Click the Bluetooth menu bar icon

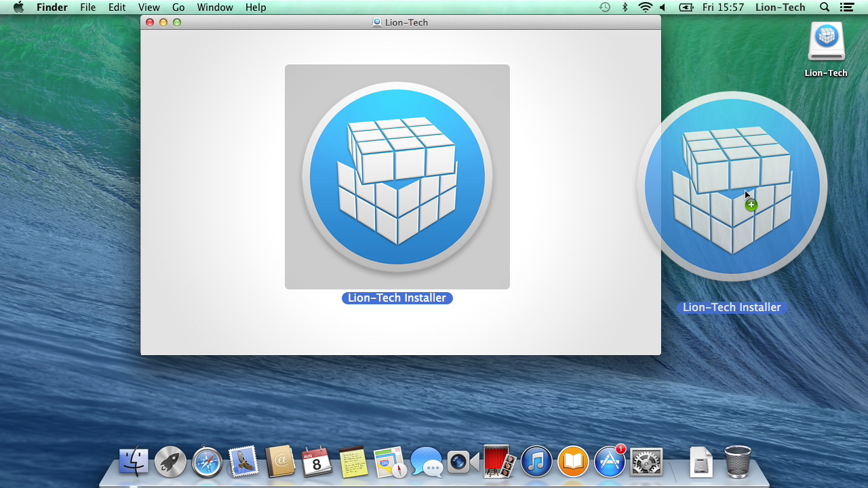pyautogui.click(x=625, y=7)
